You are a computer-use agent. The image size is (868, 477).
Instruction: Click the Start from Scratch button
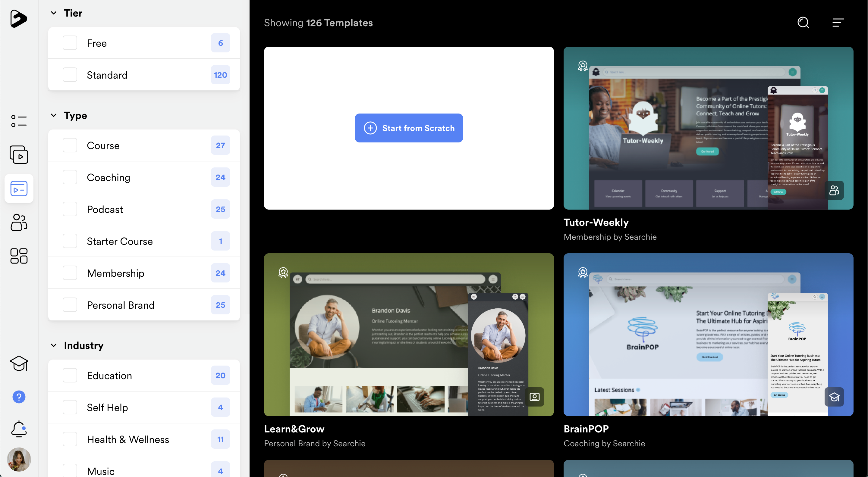[409, 128]
